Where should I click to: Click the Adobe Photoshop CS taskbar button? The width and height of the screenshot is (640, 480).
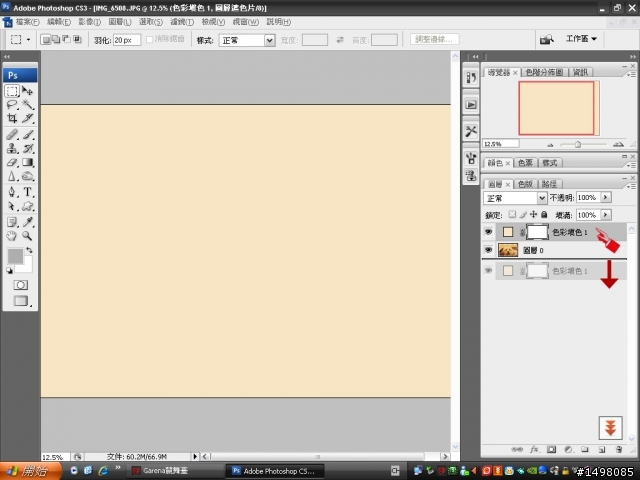[276, 471]
